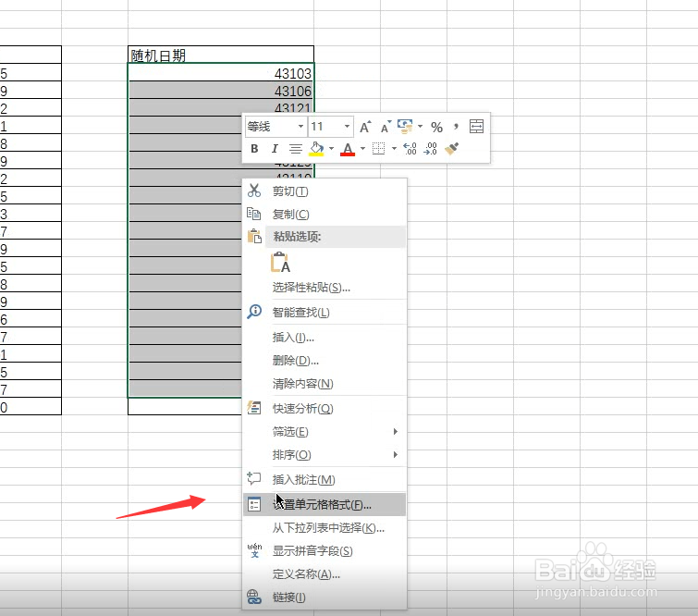Choose 显示拼音字段(S) text entry
698x616 pixels.
312,551
